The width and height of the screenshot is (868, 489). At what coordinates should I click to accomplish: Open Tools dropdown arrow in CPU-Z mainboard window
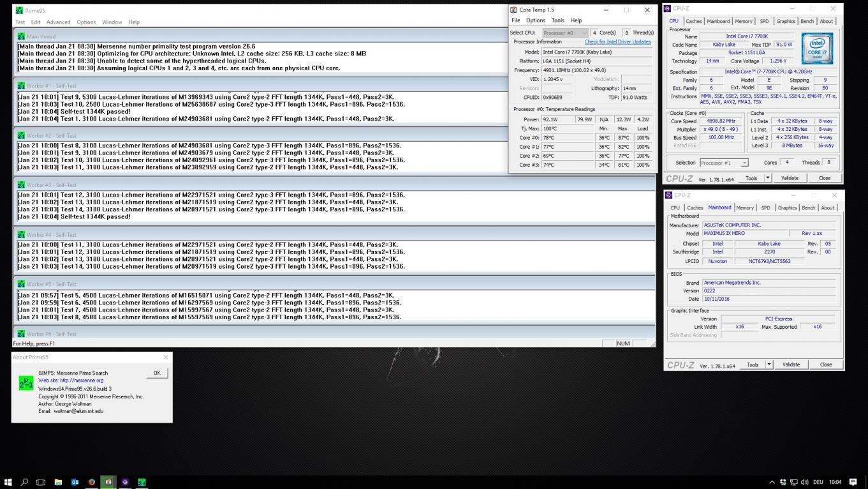(x=769, y=365)
